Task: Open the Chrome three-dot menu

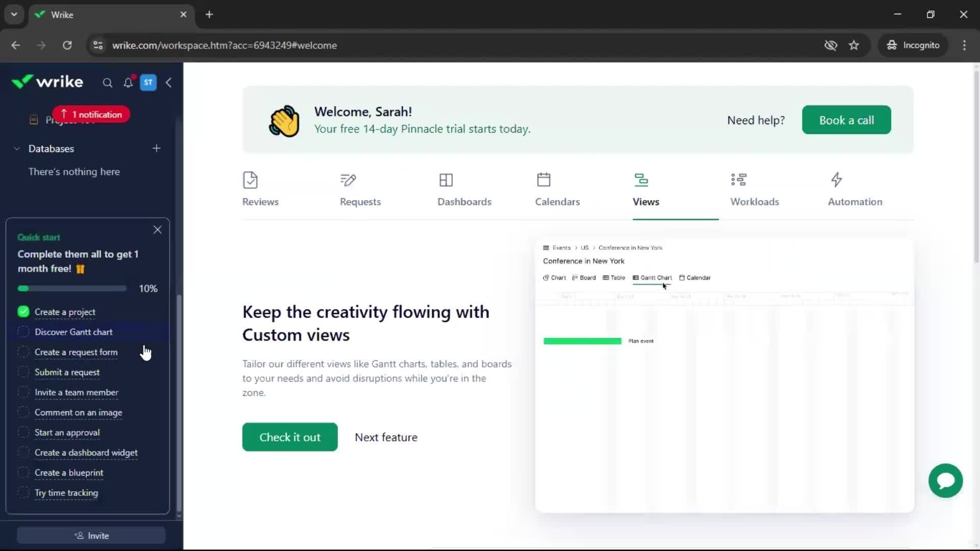Action: (964, 45)
